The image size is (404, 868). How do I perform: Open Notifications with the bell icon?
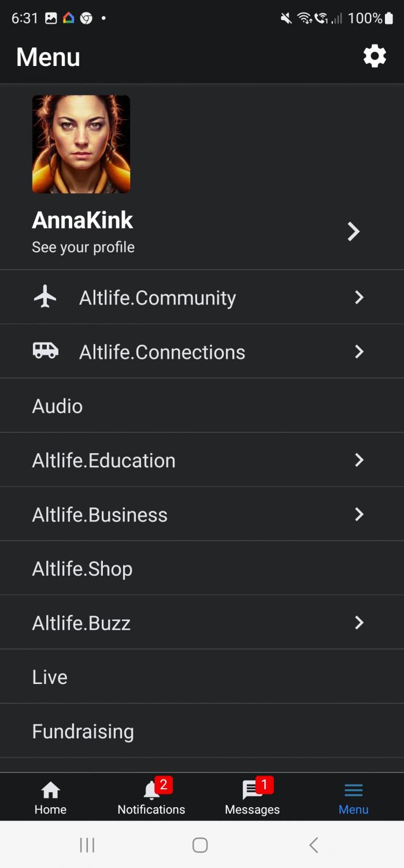tap(151, 790)
